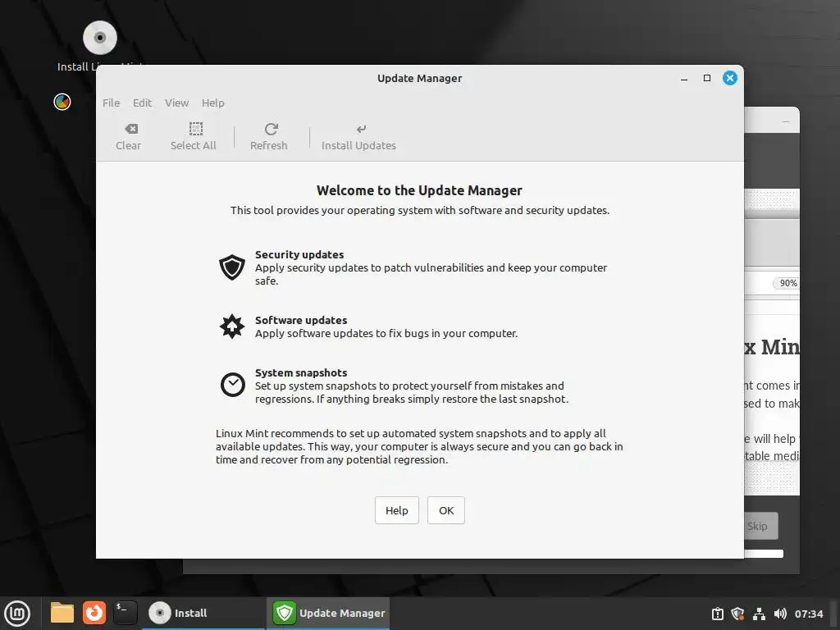Click the Select All toolbar icon

click(195, 129)
